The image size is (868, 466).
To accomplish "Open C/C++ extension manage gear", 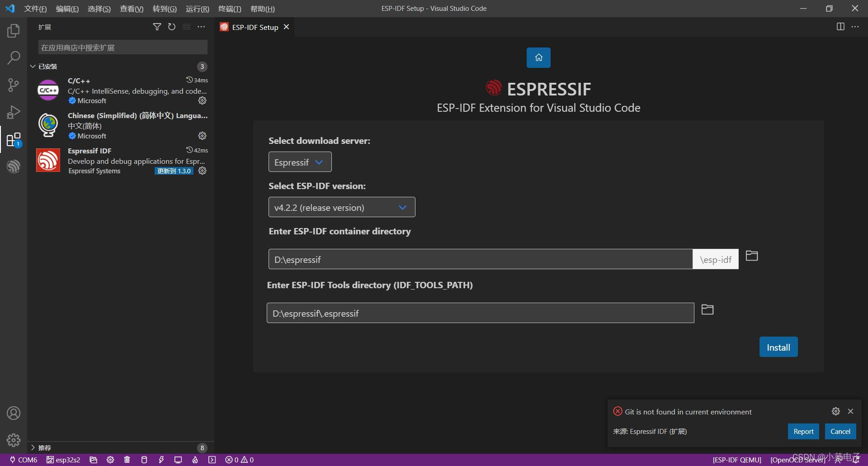I will coord(203,100).
